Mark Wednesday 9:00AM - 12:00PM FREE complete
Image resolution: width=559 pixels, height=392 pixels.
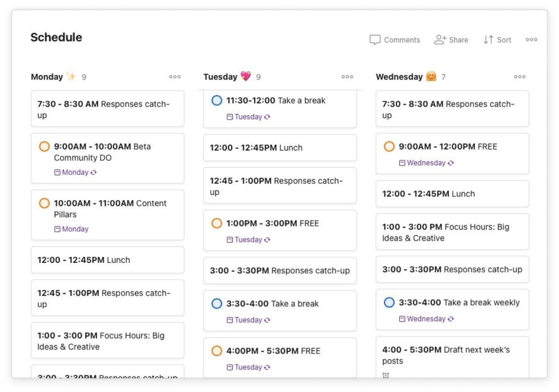tap(389, 147)
